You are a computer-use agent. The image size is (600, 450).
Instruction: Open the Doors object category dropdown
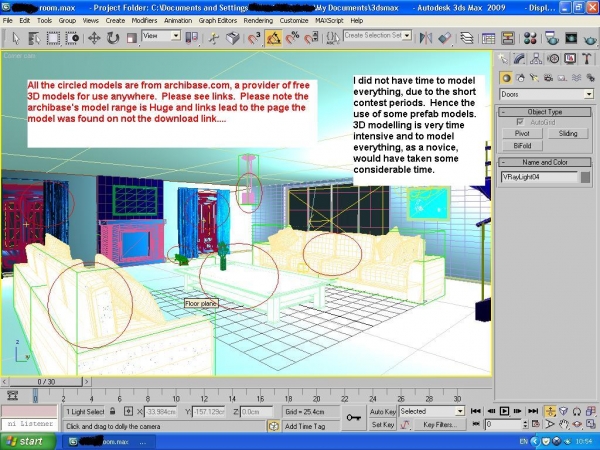point(546,94)
